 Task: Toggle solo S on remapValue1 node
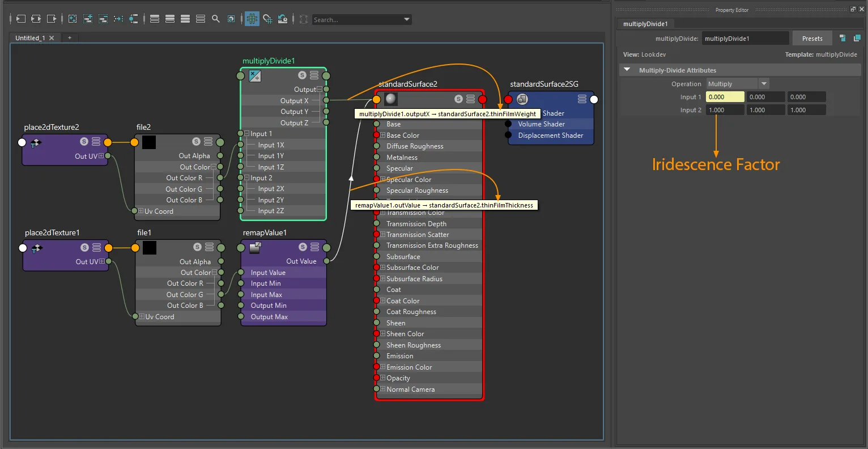coord(302,247)
